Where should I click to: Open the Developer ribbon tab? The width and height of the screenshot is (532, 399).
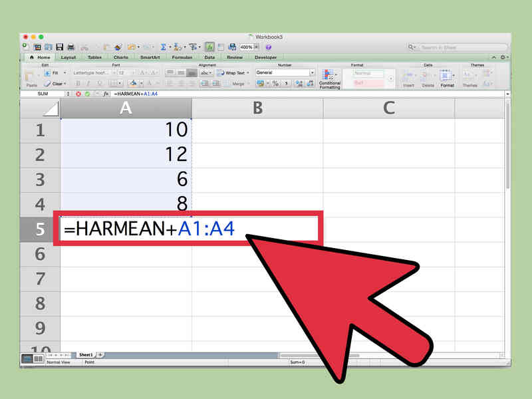[265, 57]
